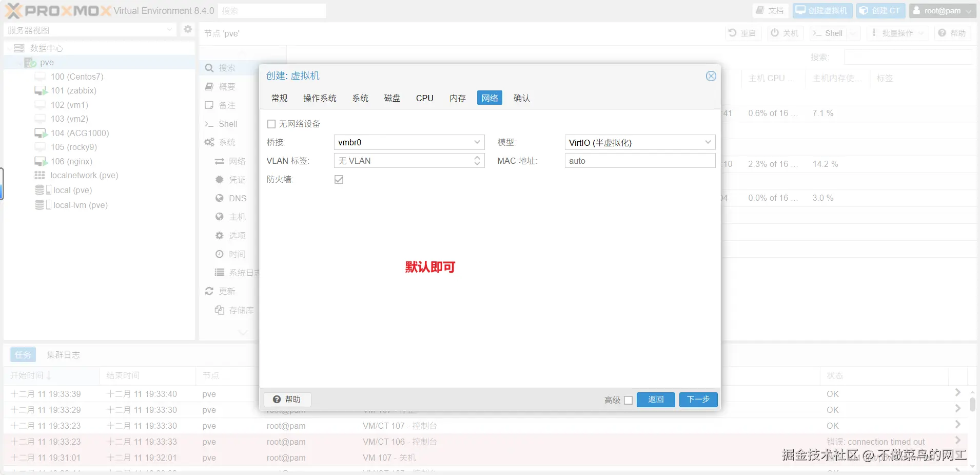The height and width of the screenshot is (475, 980).
Task: Enable the 高级 checkbox near dialog bottom
Action: click(x=630, y=400)
